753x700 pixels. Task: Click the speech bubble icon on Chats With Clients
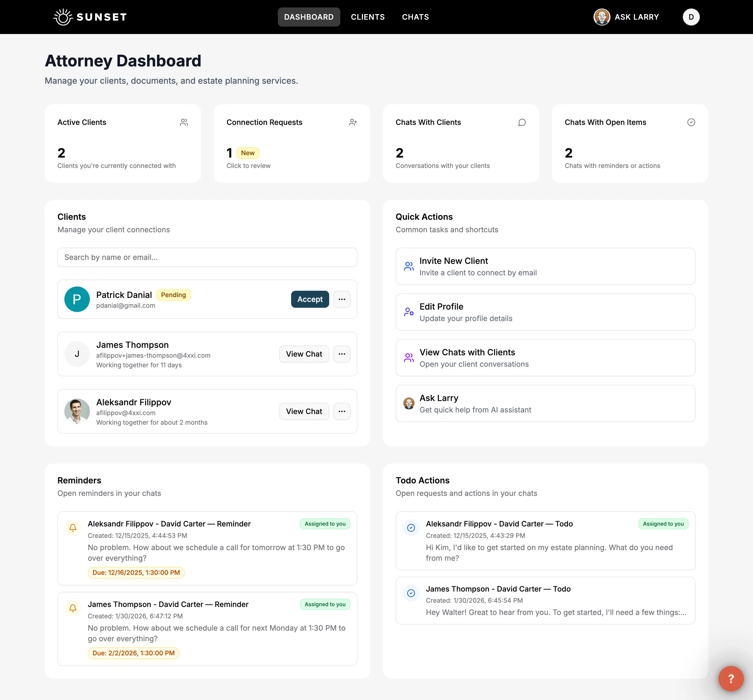click(x=522, y=122)
